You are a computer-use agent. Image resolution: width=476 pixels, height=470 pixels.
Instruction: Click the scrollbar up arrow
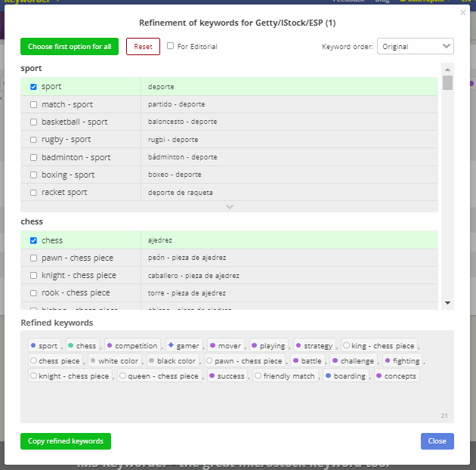447,70
